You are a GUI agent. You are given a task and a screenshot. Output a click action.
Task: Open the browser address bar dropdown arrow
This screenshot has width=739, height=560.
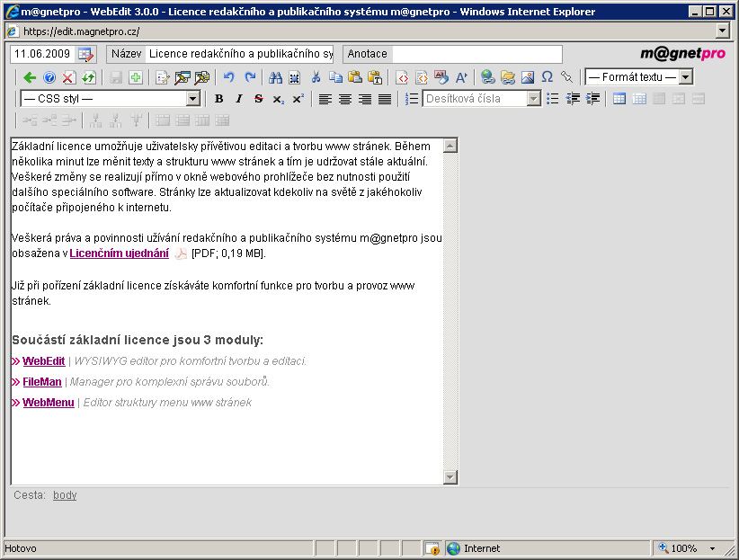tap(723, 31)
